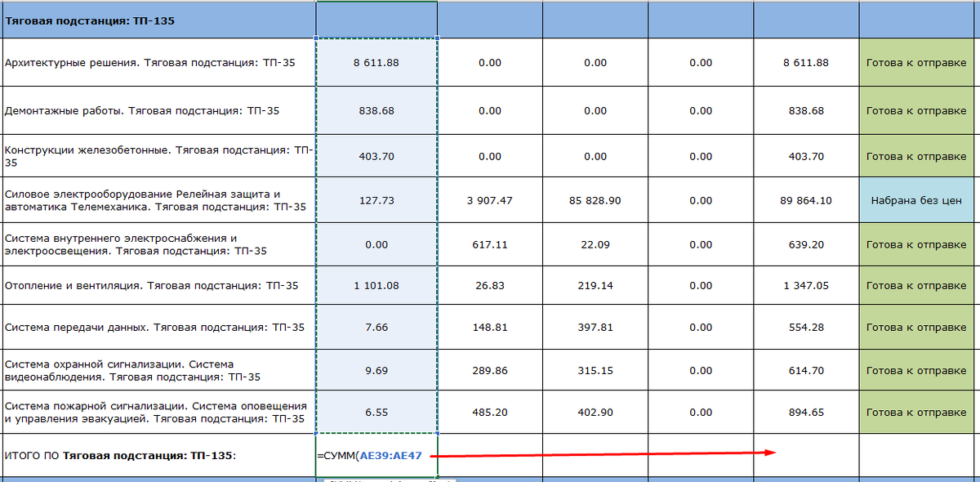980x482 pixels.
Task: Click the cell with value 7.66
Action: tap(376, 327)
